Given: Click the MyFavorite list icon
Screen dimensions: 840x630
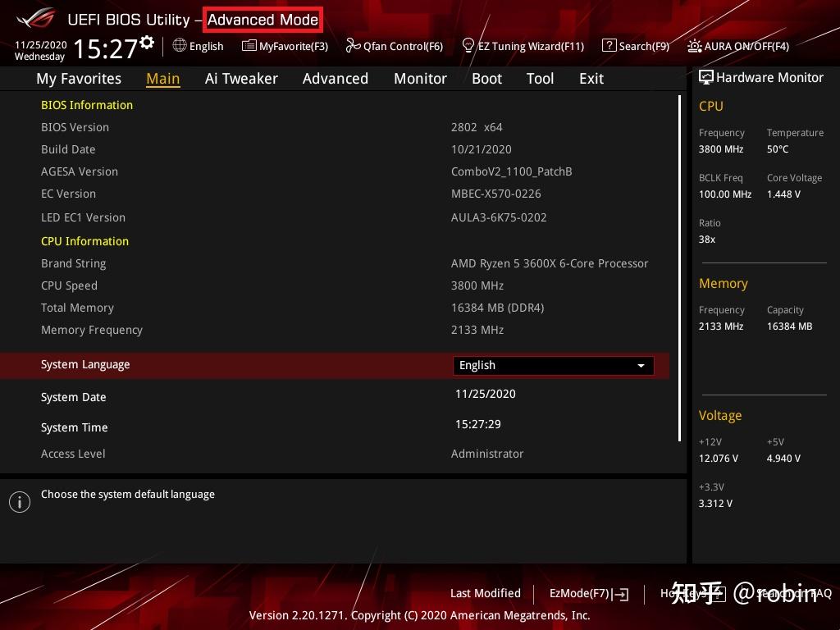Looking at the screenshot, I should pyautogui.click(x=249, y=46).
